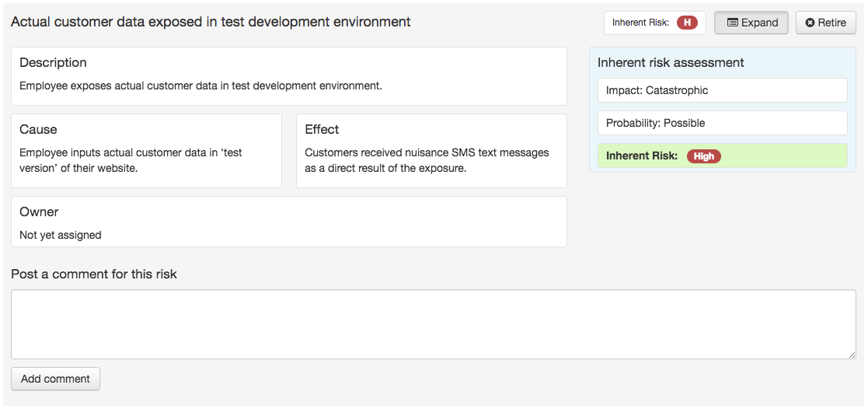
Task: Click the red High risk badge
Action: point(703,156)
